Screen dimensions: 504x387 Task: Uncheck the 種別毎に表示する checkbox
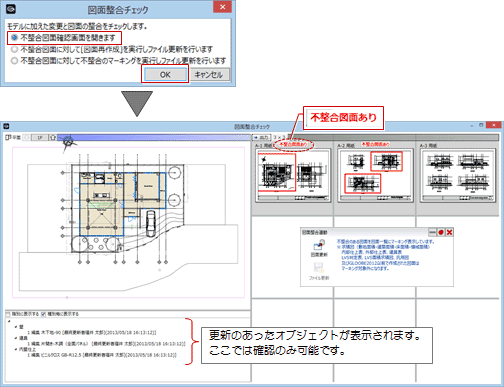[x=43, y=314]
